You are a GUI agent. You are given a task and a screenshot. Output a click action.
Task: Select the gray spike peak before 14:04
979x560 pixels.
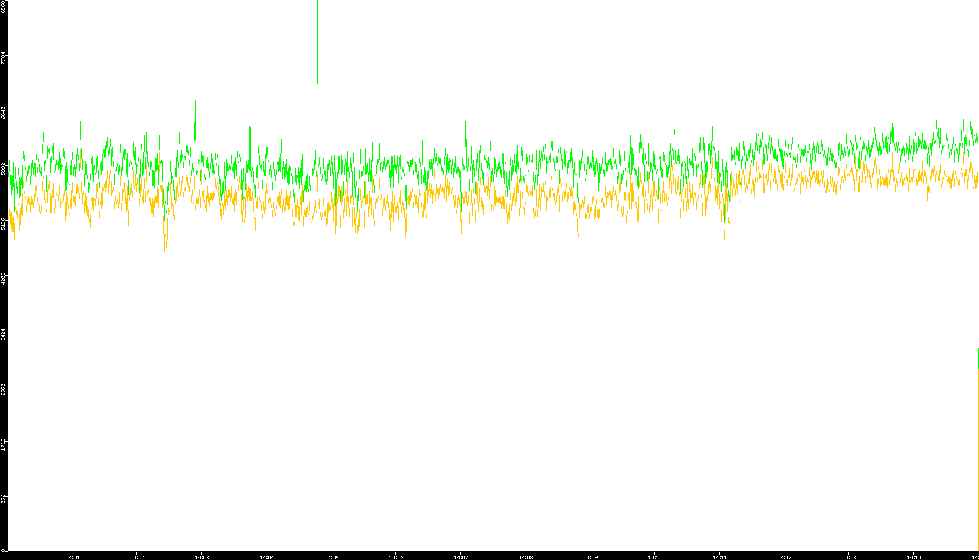pos(250,84)
